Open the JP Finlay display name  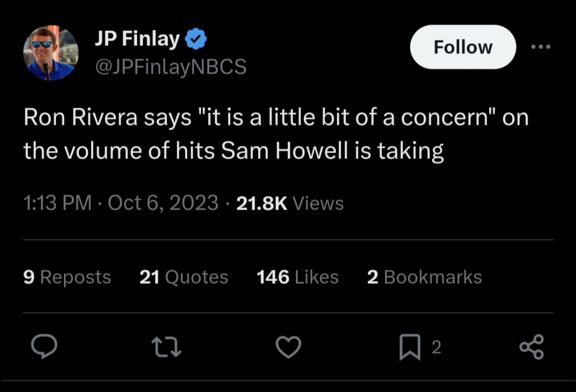(137, 39)
